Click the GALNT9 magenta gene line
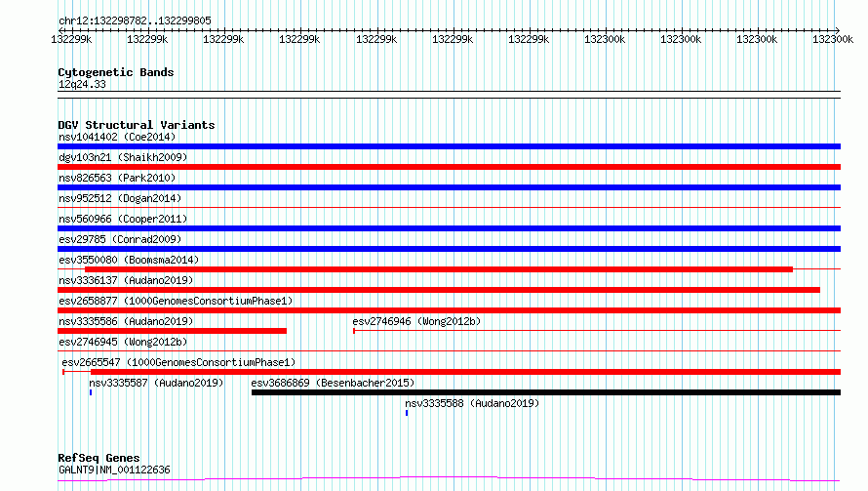 click(x=449, y=479)
